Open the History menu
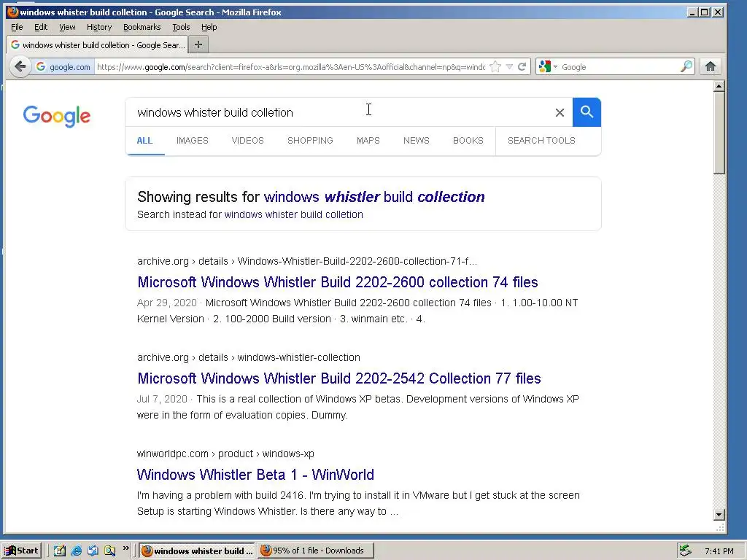 click(99, 27)
